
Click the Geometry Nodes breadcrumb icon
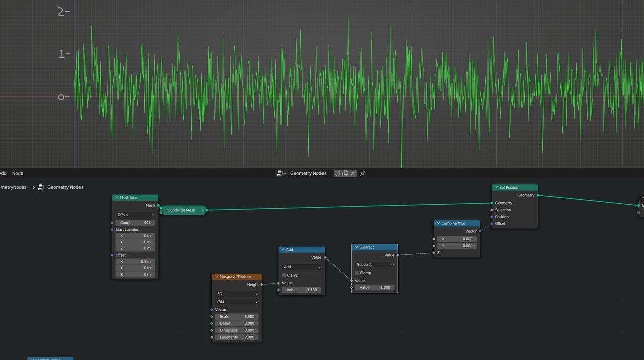click(41, 187)
